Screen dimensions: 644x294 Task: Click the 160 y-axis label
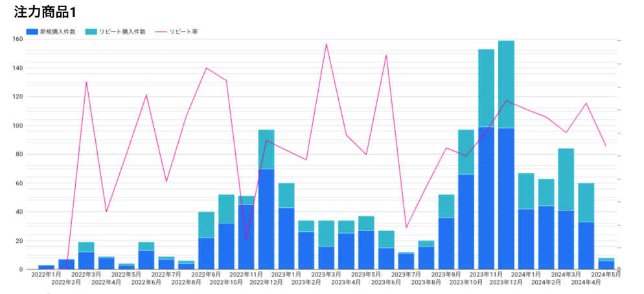(17, 39)
